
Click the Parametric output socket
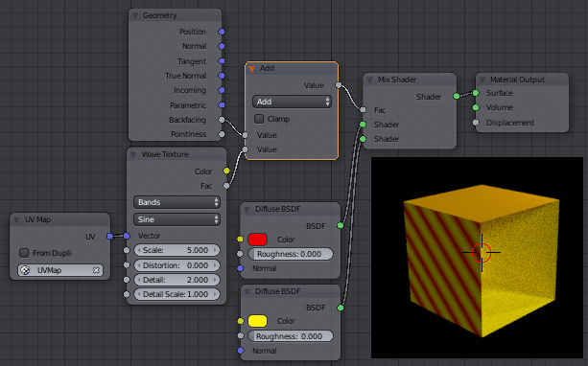point(222,105)
